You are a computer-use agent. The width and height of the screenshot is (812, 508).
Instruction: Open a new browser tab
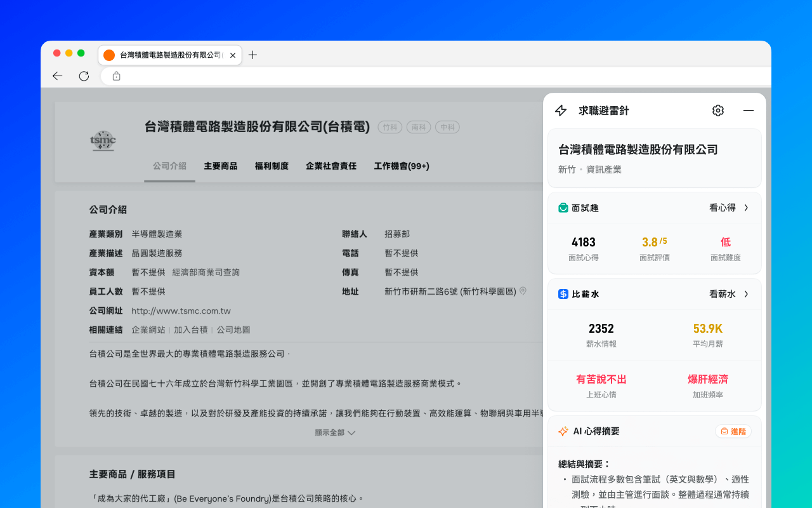click(252, 55)
